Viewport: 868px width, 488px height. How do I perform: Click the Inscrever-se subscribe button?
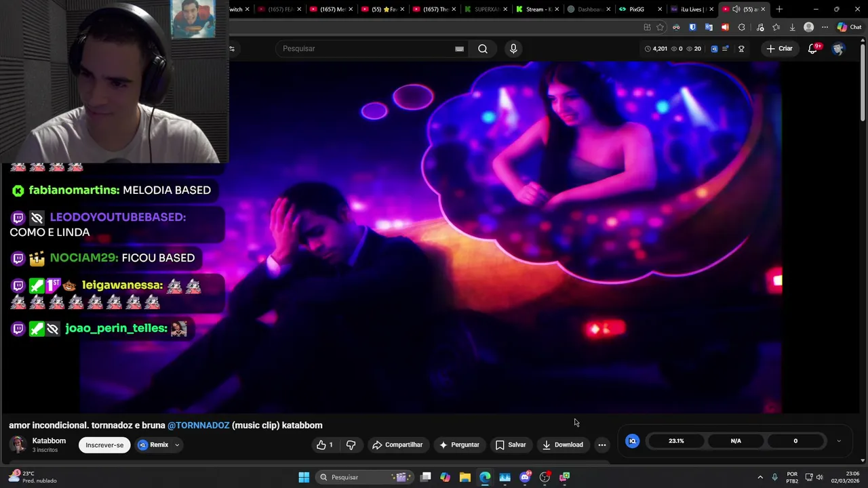click(104, 445)
